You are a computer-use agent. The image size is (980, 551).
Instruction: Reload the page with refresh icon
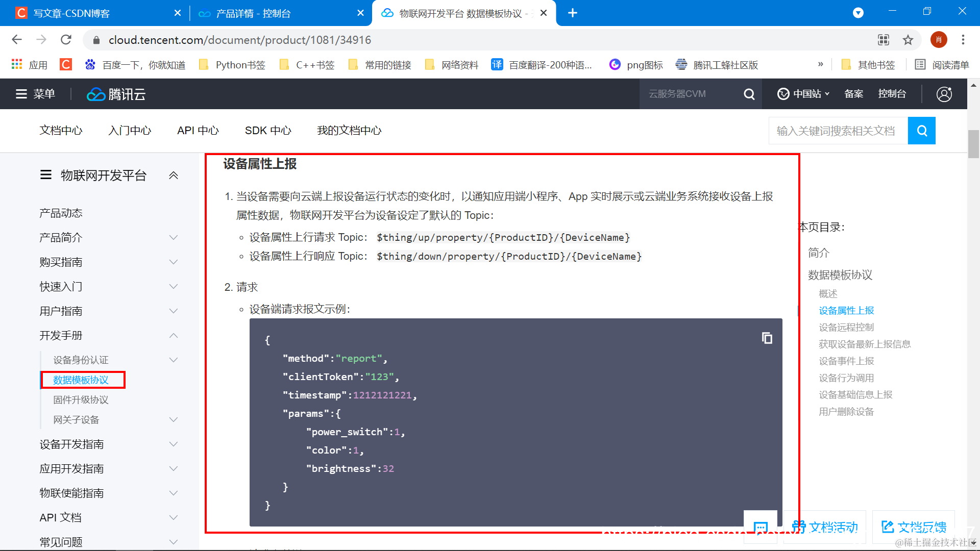click(66, 40)
